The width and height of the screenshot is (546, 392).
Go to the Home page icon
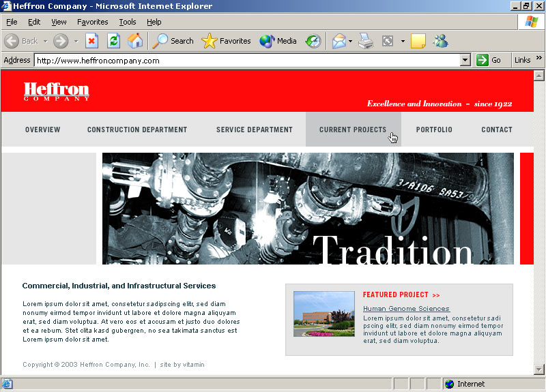pos(135,41)
